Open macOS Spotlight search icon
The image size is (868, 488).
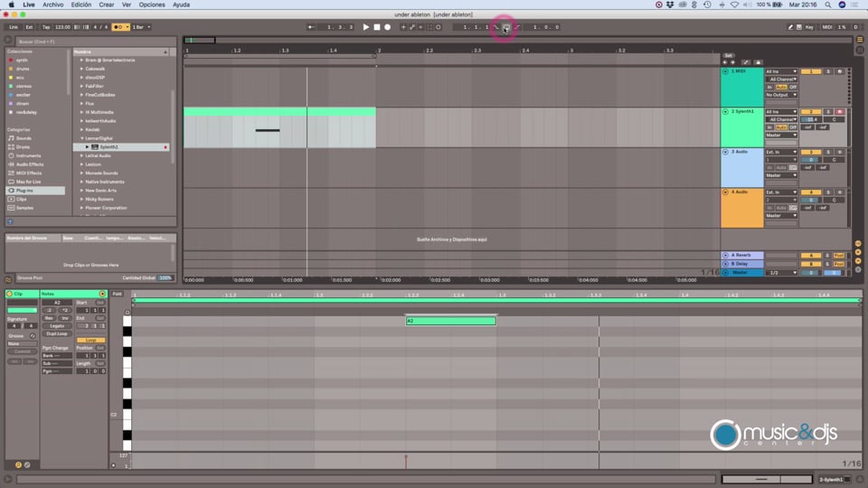pyautogui.click(x=827, y=5)
